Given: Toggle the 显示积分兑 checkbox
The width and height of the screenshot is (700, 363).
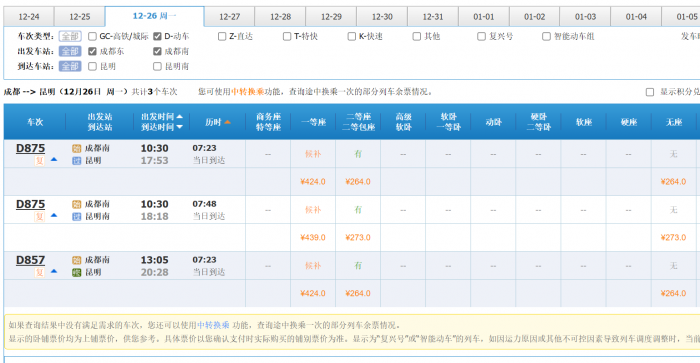Looking at the screenshot, I should [x=650, y=92].
